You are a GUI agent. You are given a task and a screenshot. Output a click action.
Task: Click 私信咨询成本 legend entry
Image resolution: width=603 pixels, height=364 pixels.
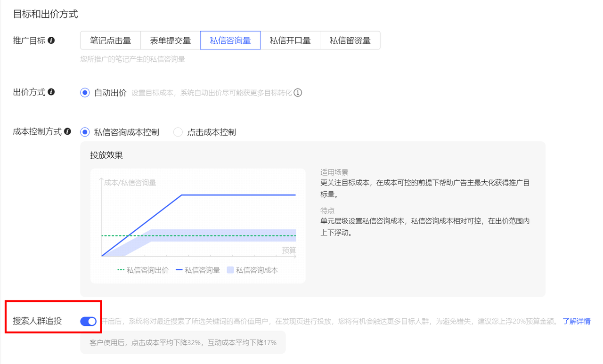253,270
